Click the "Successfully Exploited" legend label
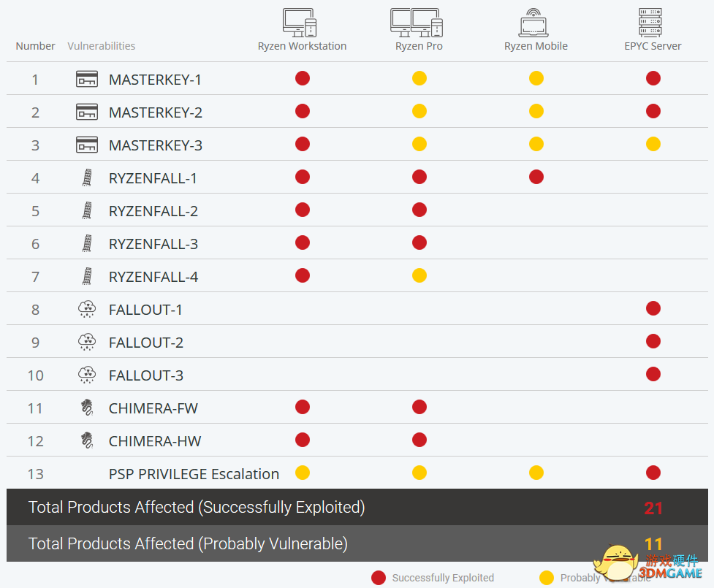 tap(443, 578)
